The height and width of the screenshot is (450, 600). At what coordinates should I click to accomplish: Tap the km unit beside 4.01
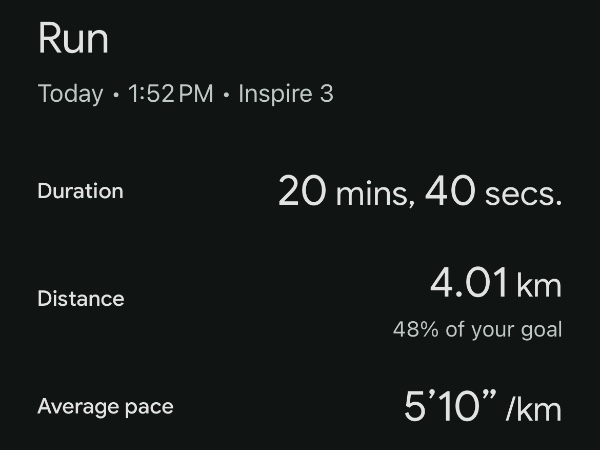click(x=539, y=285)
